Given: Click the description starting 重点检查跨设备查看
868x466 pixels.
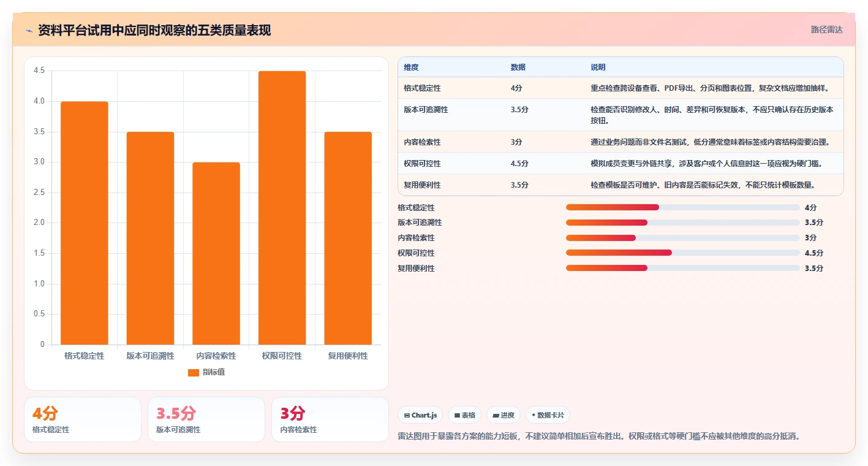Looking at the screenshot, I should tap(711, 88).
